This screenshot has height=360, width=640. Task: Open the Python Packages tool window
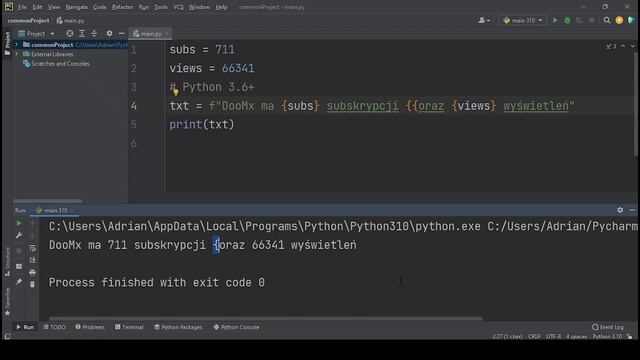point(178,327)
